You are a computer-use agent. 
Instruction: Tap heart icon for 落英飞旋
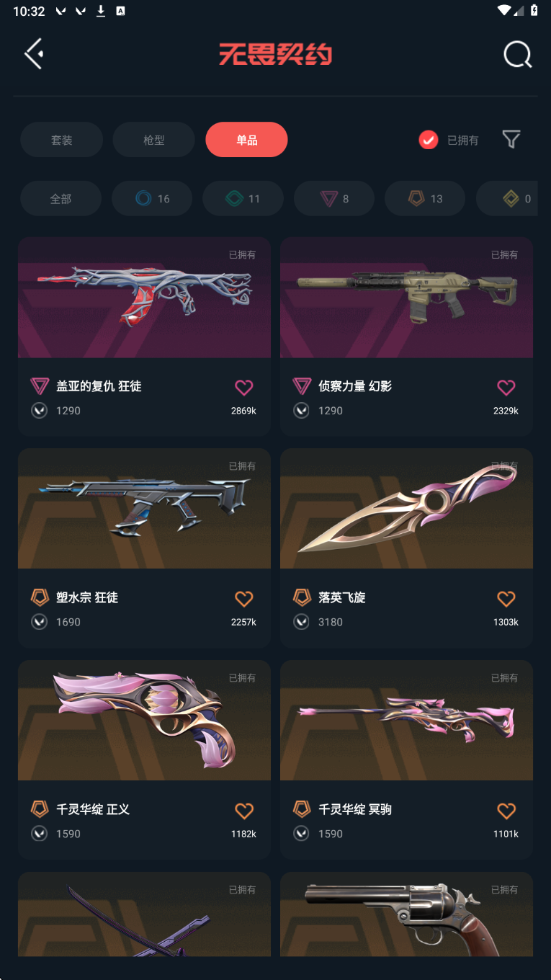coord(506,599)
